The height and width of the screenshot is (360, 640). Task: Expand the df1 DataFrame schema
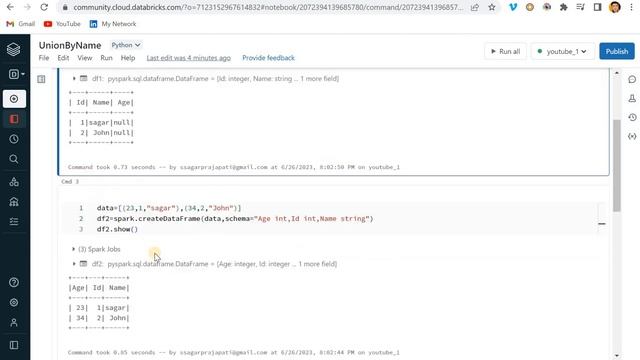pyautogui.click(x=74, y=78)
